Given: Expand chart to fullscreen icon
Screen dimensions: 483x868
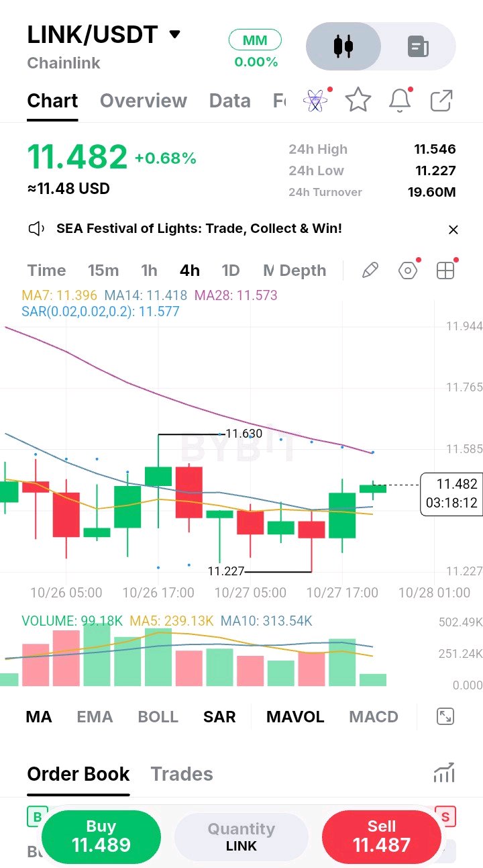Looking at the screenshot, I should point(445,716).
